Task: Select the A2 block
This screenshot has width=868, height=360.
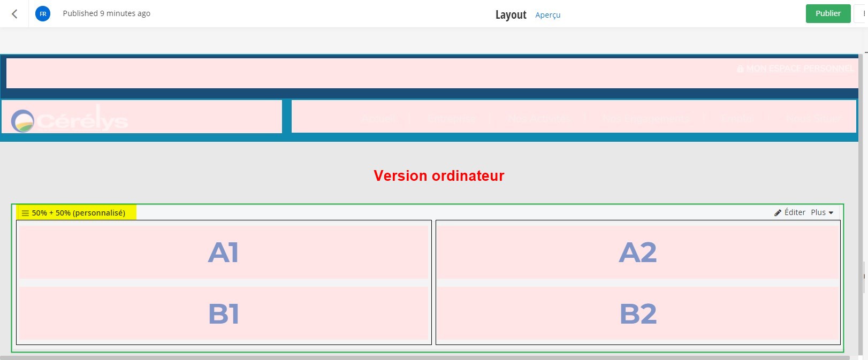Action: (638, 252)
